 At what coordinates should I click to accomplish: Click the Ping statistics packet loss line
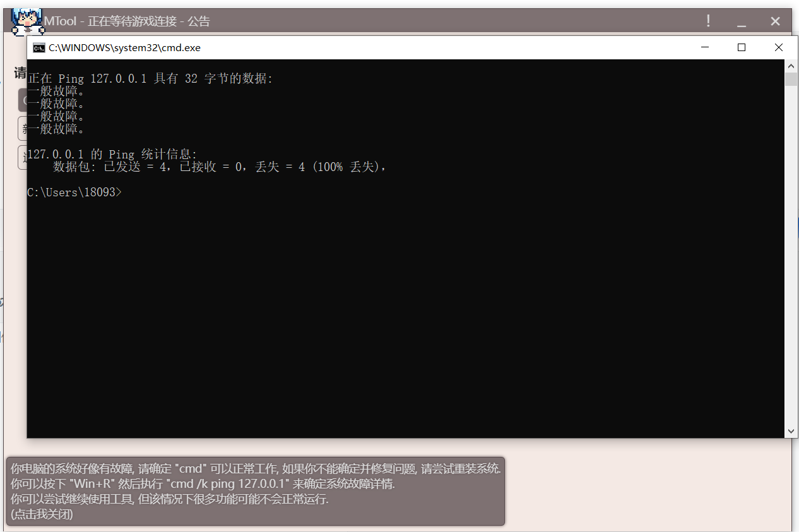click(219, 167)
